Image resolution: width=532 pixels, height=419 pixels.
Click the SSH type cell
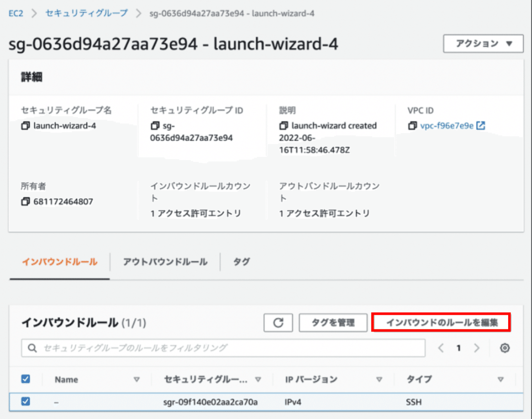[413, 402]
